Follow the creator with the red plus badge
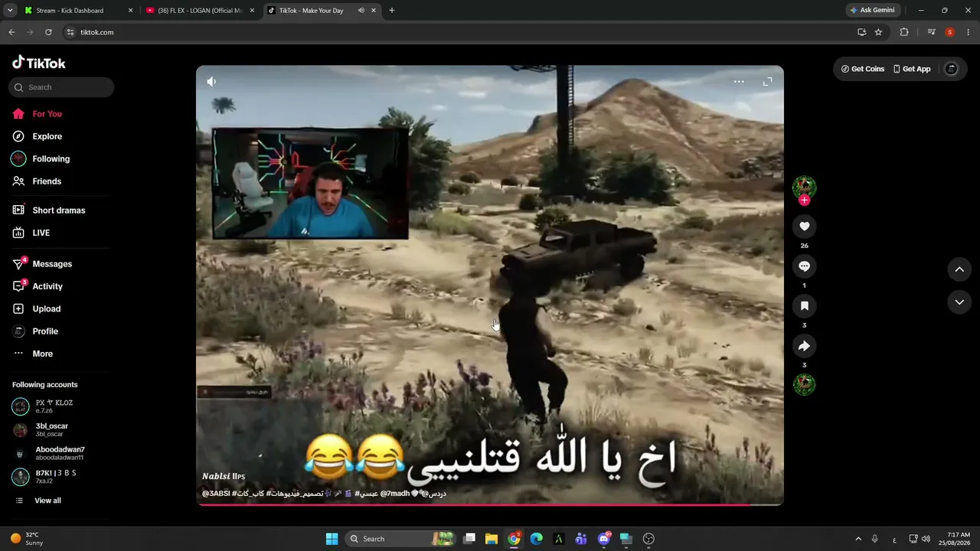The image size is (980, 551). pos(804,201)
